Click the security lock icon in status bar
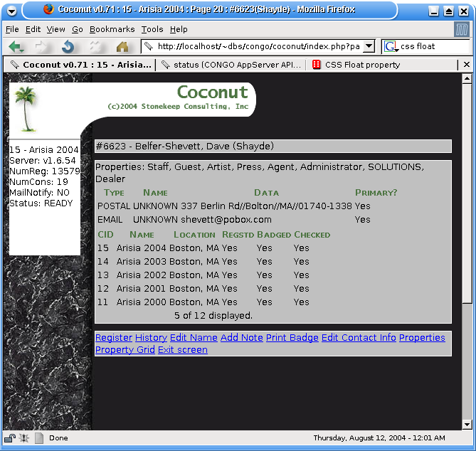The width and height of the screenshot is (476, 451). click(x=10, y=438)
